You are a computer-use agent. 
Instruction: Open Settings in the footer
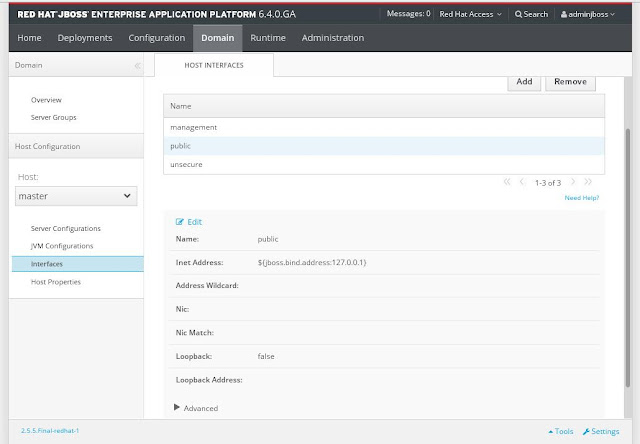601,431
